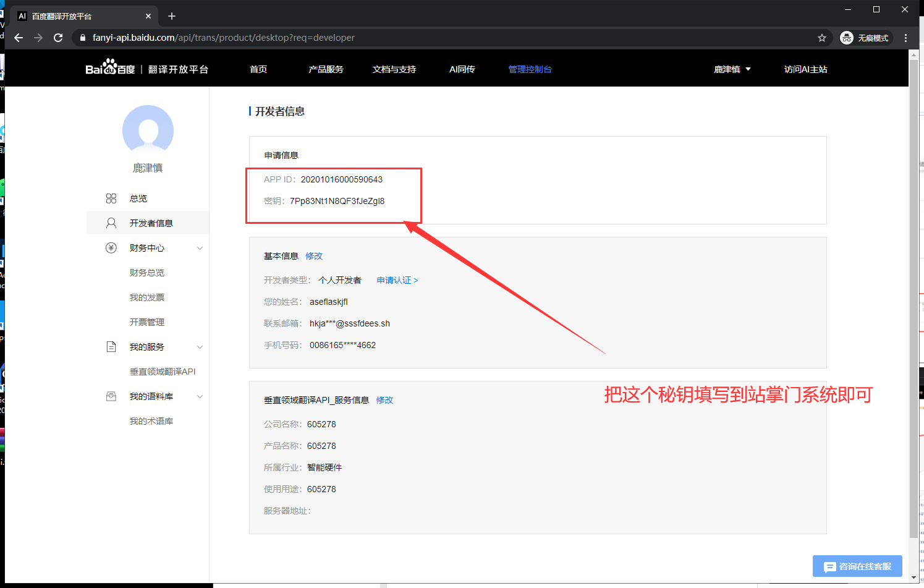The width and height of the screenshot is (924, 588).
Task: Reload the page with refresh icon
Action: click(x=58, y=38)
